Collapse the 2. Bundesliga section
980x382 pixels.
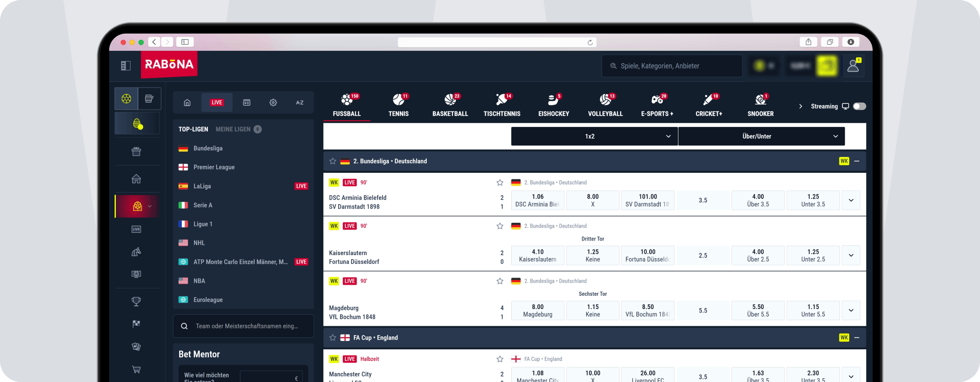857,161
